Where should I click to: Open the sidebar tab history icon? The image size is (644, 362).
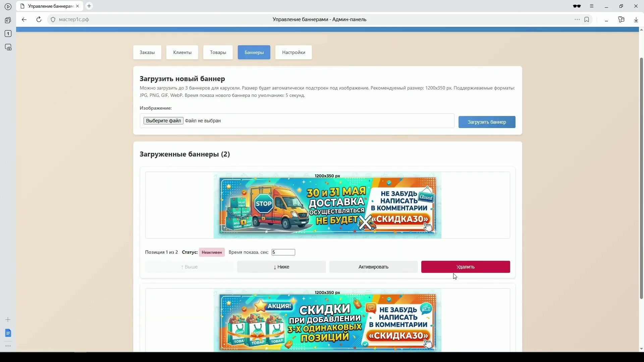click(x=8, y=20)
